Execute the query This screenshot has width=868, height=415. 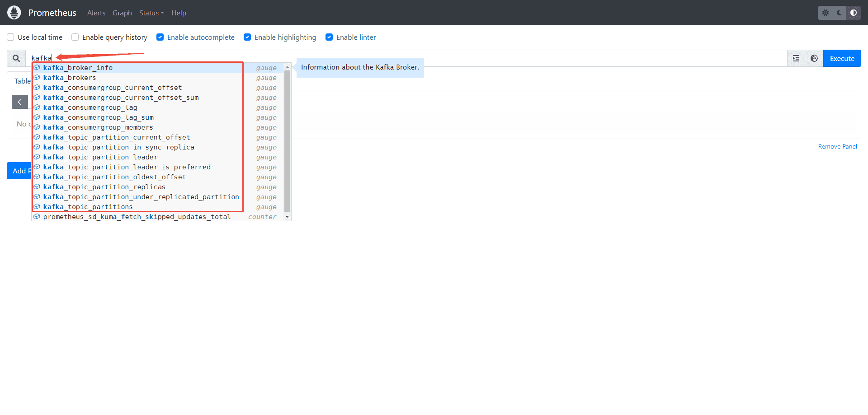[842, 58]
